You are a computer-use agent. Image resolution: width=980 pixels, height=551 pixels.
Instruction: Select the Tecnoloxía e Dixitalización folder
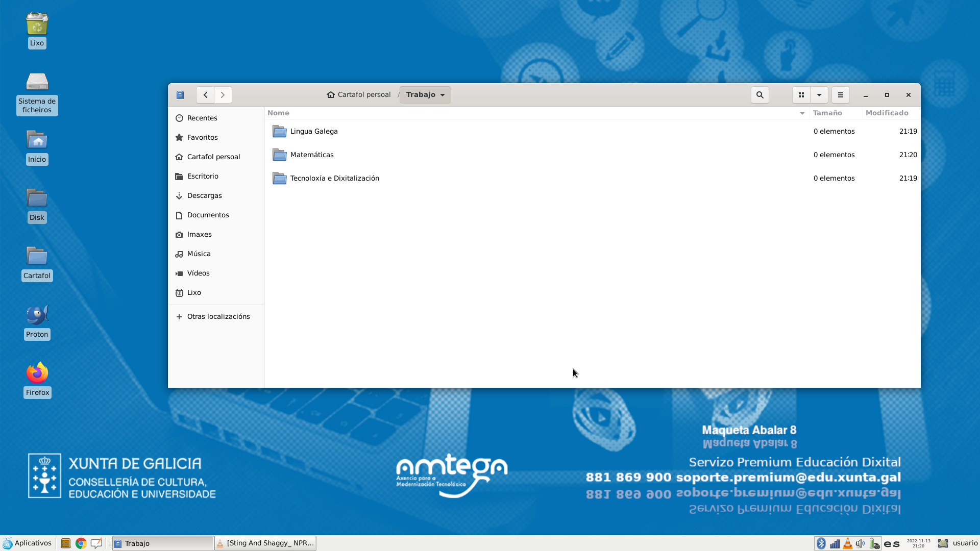click(x=334, y=178)
